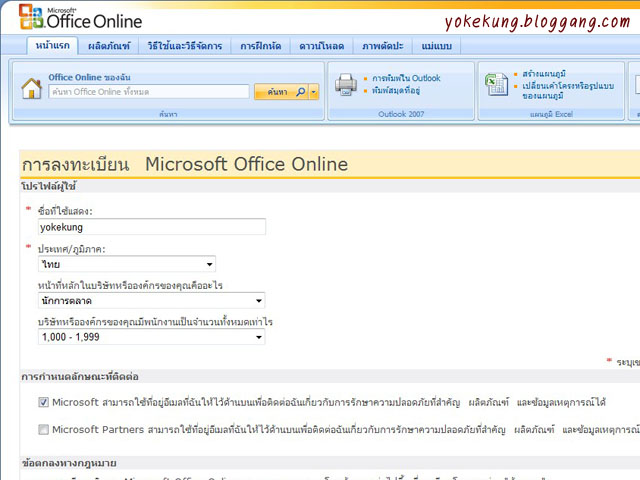Open the สร้างแผนภูมิ link
Screen dimensions: 640x480
pyautogui.click(x=544, y=74)
